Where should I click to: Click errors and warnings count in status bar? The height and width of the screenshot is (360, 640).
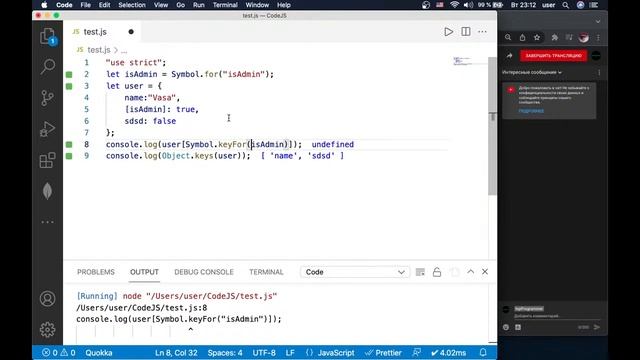click(59, 353)
